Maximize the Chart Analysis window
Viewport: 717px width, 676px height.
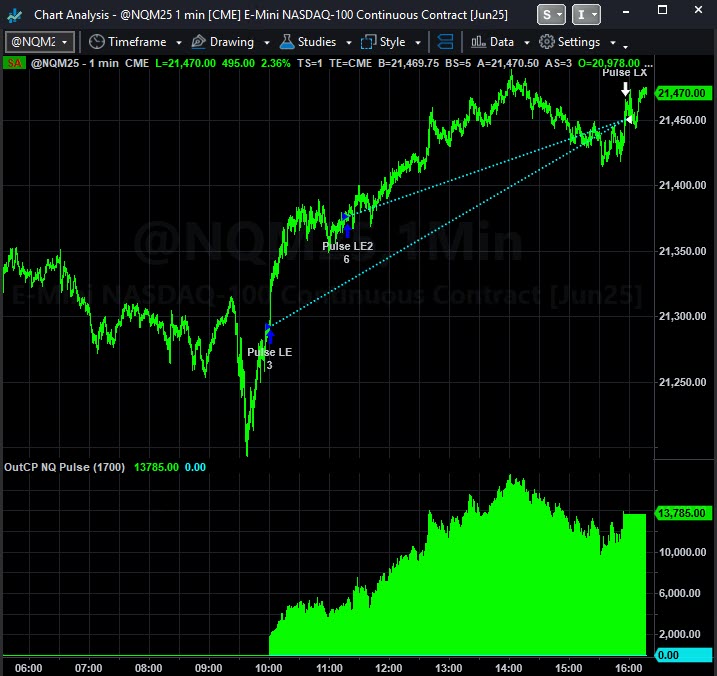coord(662,10)
